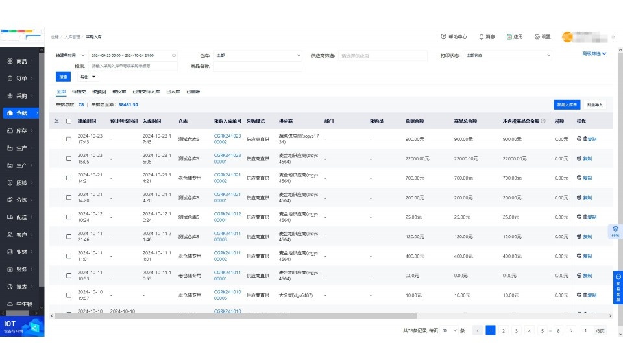
Task: Check the row created 2024-10-23 17:43
Action: (69, 139)
